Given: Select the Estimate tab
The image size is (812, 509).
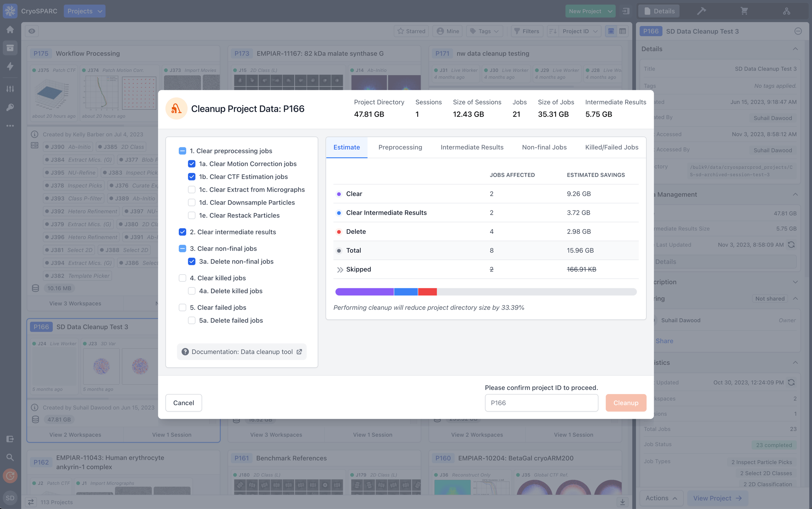Looking at the screenshot, I should (x=347, y=147).
